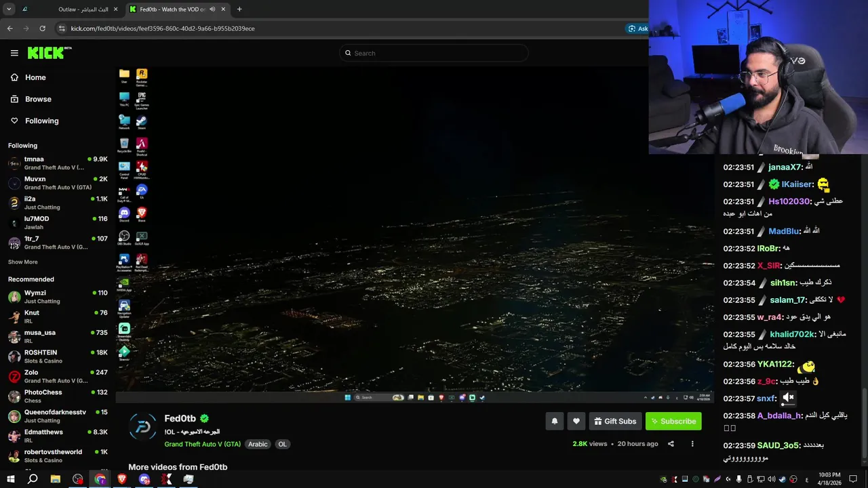The width and height of the screenshot is (868, 488).
Task: Open Windows notification center icon
Action: [x=853, y=479]
